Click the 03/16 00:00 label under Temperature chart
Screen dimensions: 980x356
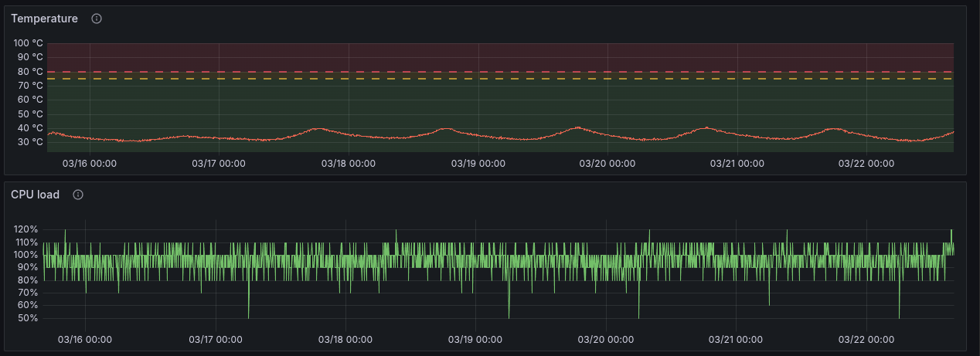pyautogui.click(x=89, y=164)
